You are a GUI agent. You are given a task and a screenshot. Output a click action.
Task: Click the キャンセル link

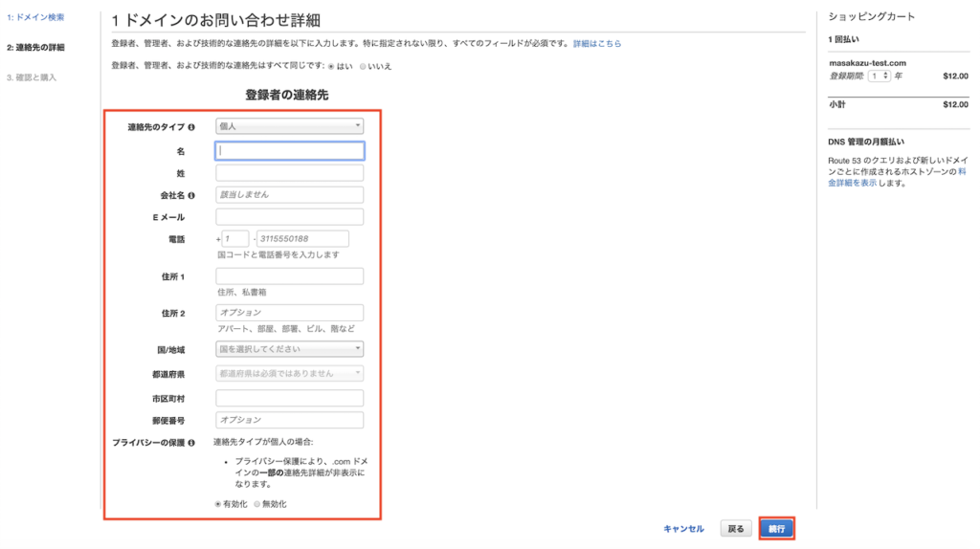tap(683, 529)
